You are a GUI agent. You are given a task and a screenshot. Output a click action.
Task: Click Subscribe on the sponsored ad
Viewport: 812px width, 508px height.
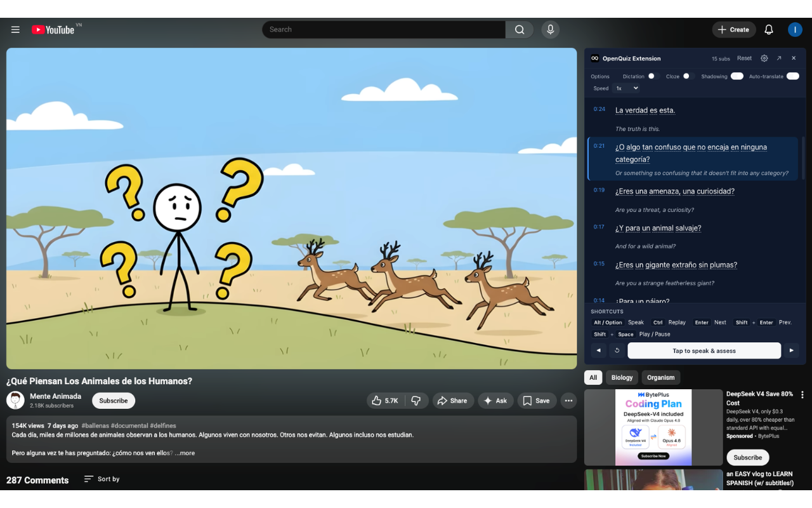[747, 457]
